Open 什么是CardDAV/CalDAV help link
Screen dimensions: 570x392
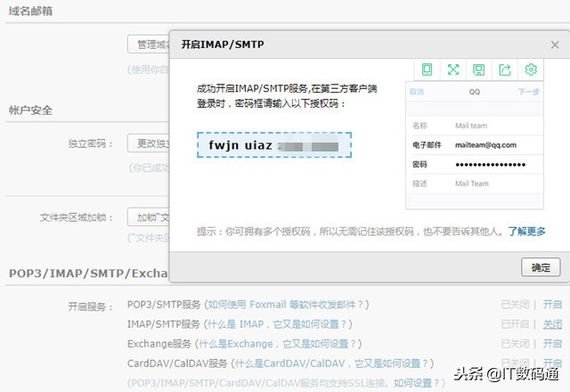[x=331, y=363]
